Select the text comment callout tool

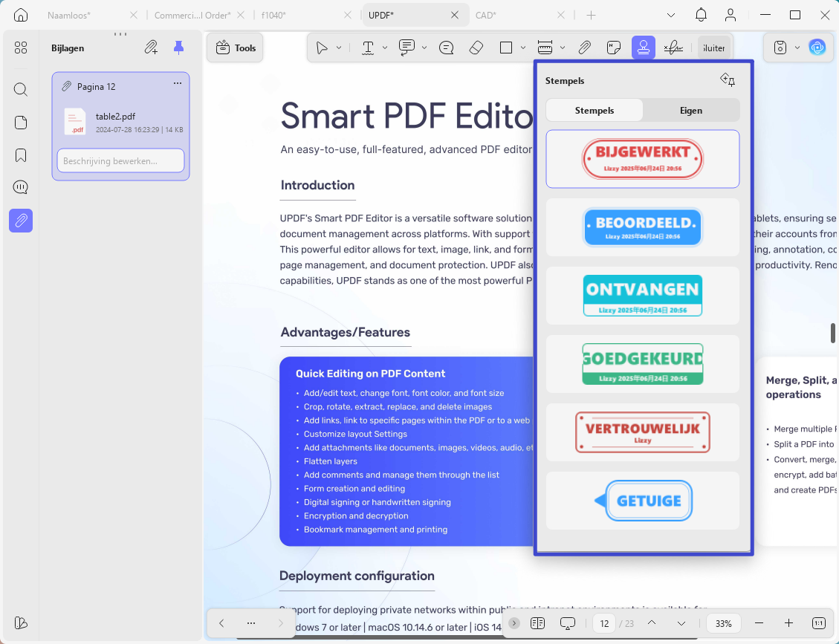pos(407,48)
